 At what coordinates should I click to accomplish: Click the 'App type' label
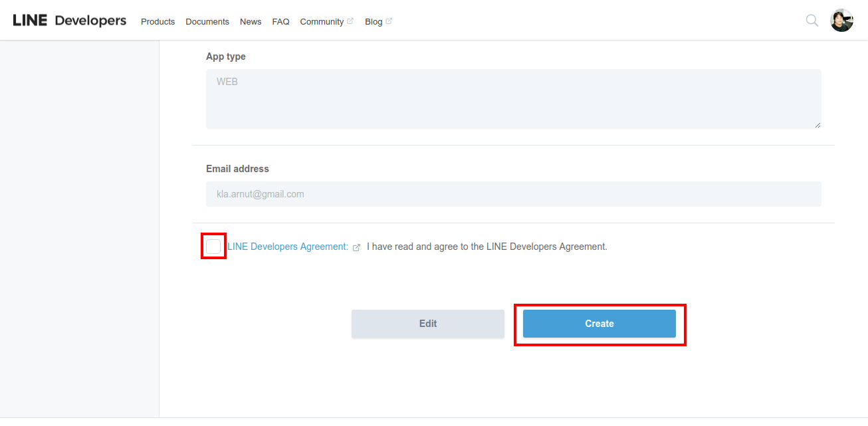point(226,56)
